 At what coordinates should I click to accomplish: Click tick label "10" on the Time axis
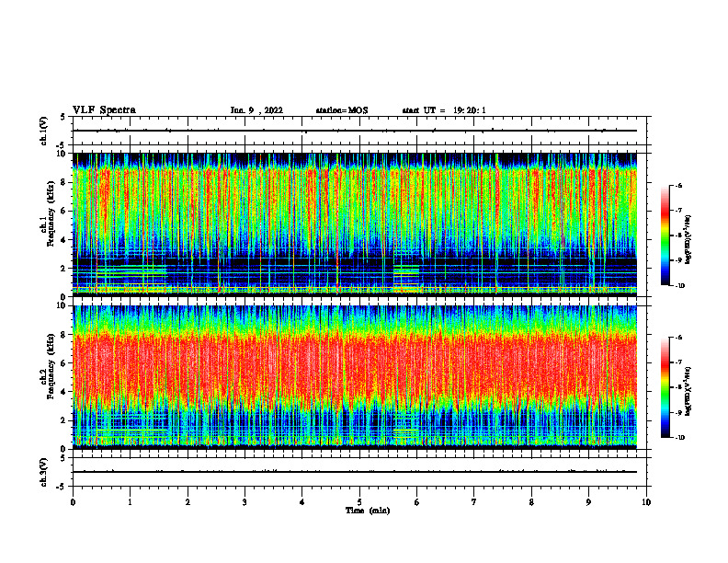(646, 502)
